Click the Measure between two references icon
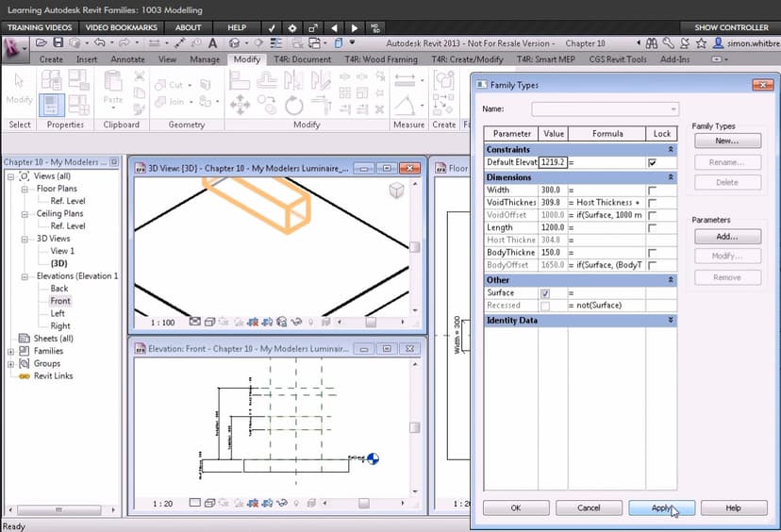 click(x=405, y=79)
